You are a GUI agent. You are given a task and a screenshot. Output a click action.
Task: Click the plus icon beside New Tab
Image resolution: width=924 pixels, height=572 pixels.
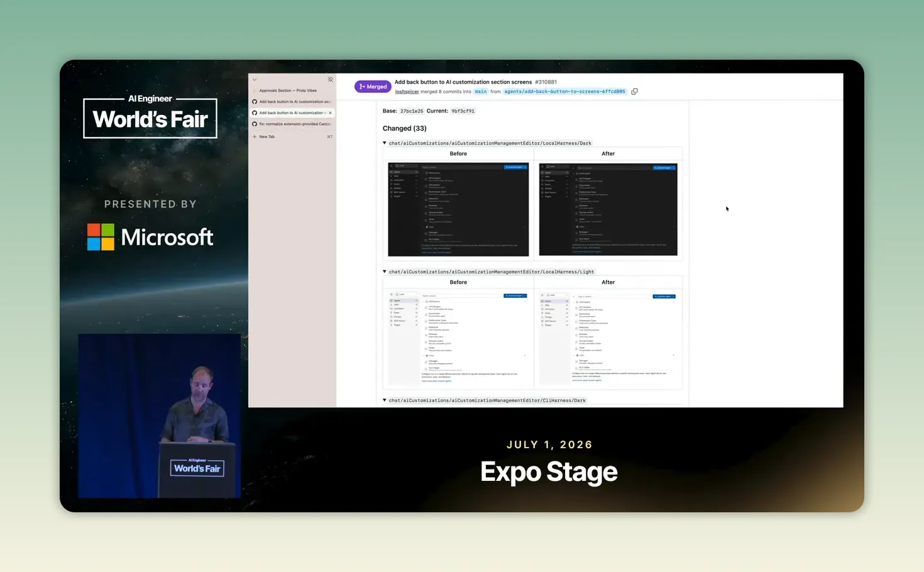pyautogui.click(x=255, y=136)
